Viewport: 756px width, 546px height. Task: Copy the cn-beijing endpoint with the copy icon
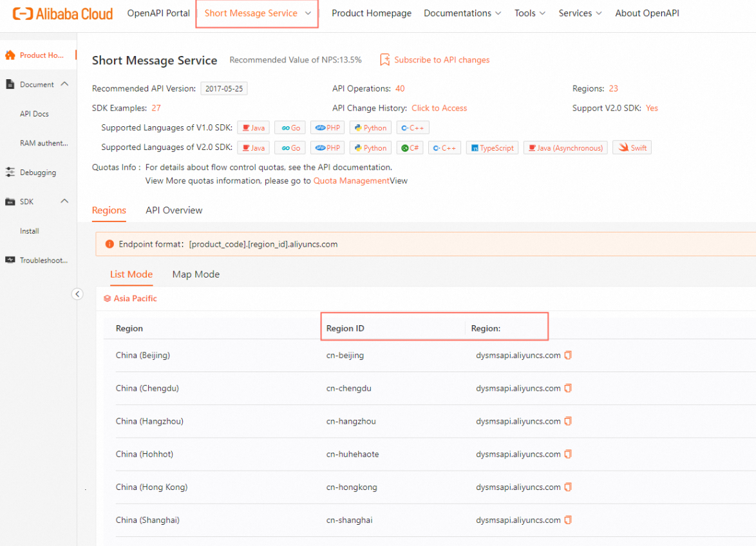click(x=568, y=355)
